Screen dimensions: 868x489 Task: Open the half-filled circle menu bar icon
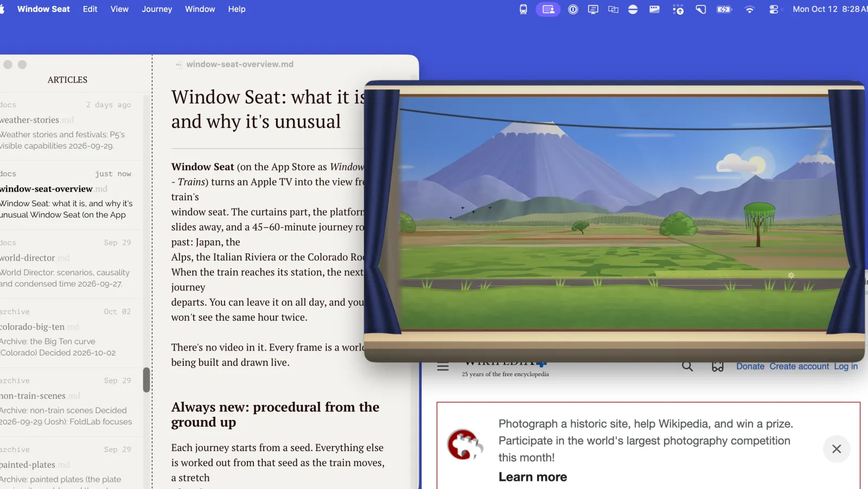click(633, 9)
